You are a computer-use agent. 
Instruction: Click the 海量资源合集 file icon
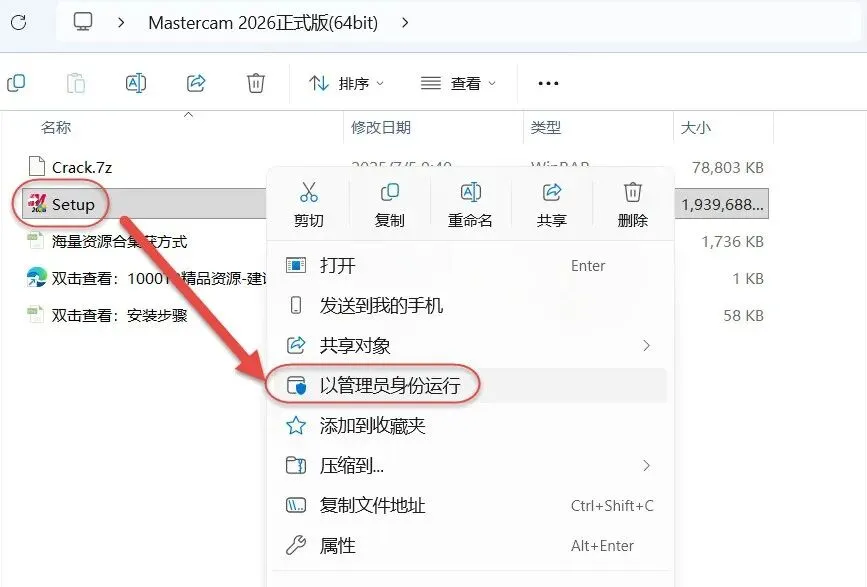tap(36, 241)
